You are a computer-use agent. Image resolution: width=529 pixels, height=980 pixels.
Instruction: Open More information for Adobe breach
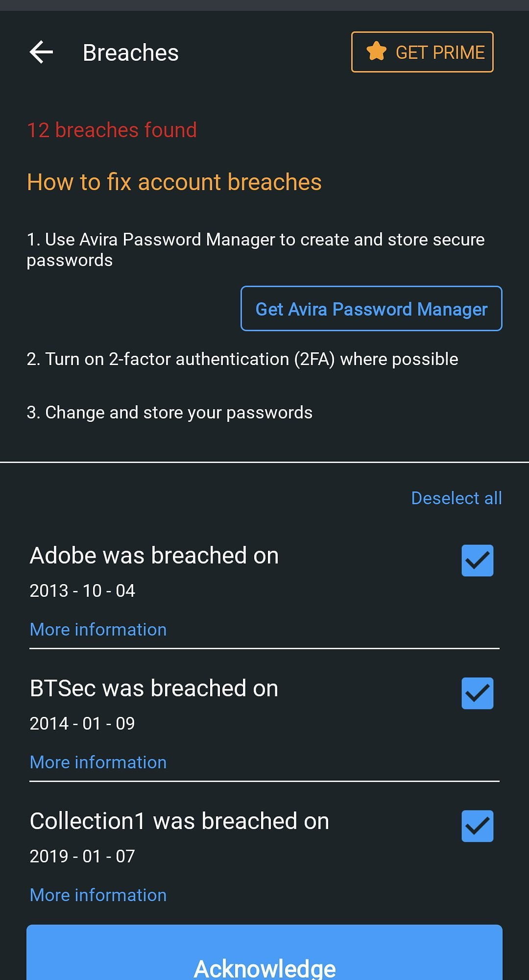click(x=98, y=629)
